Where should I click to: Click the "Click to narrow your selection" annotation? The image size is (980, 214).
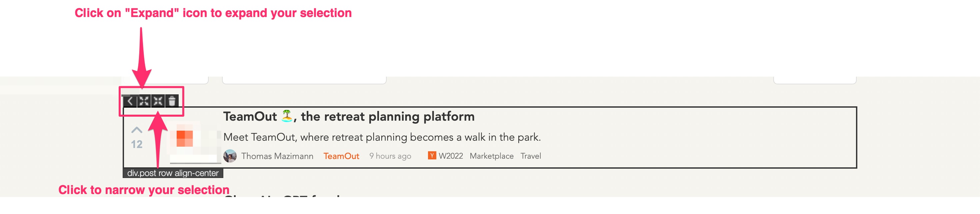click(144, 190)
